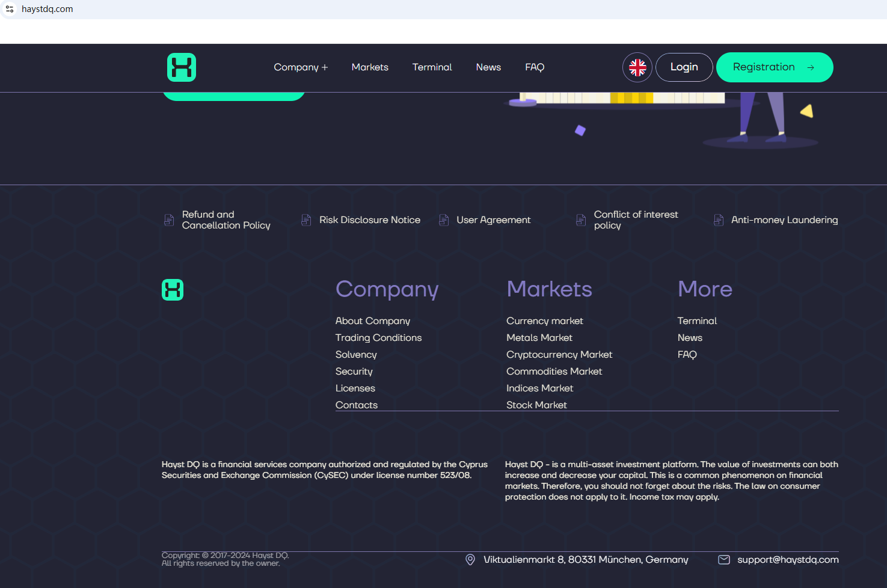Viewport: 887px width, 588px height.
Task: Click the browser site info icon
Action: point(10,9)
